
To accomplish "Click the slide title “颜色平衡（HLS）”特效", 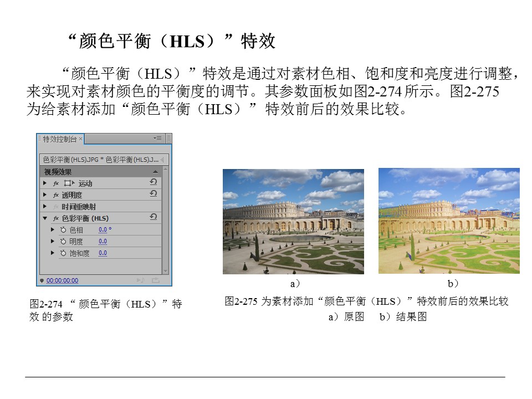I will pyautogui.click(x=172, y=41).
